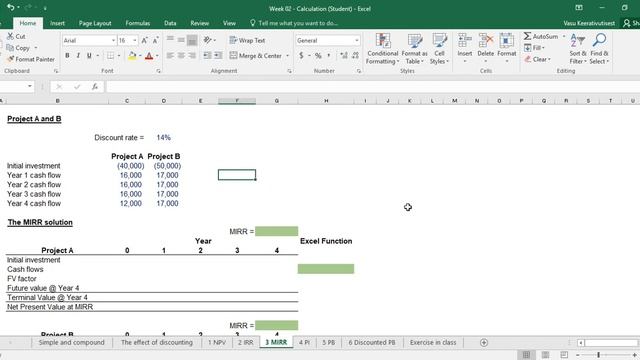Click the Insert cells icon

click(x=464, y=41)
